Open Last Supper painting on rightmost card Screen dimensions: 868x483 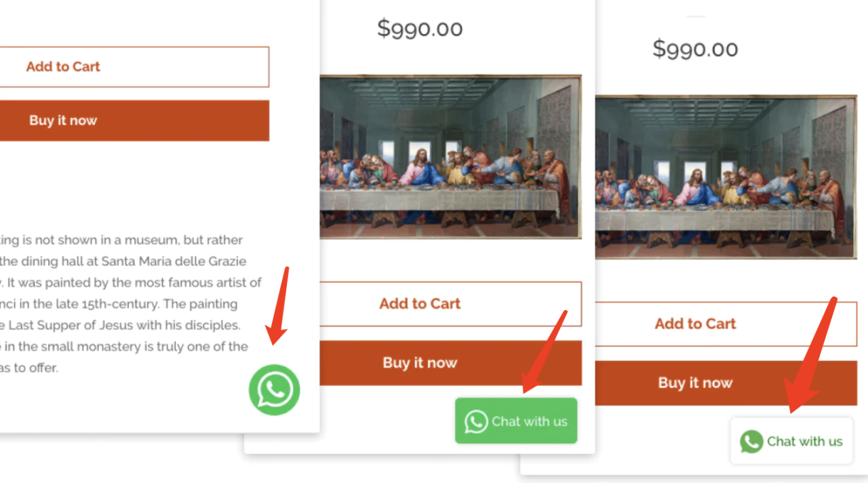pyautogui.click(x=726, y=177)
